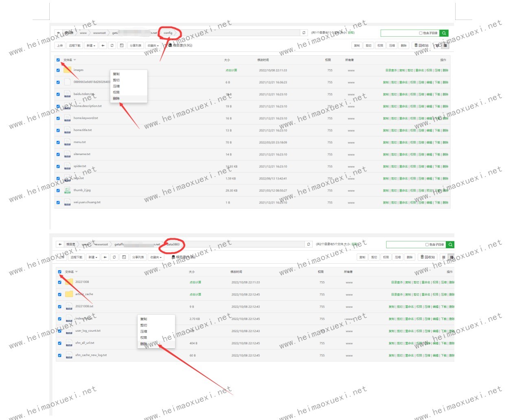Click the back arrow beside 新建 in the data3883 toolbar
This screenshot has width=524, height=420.
point(105,257)
